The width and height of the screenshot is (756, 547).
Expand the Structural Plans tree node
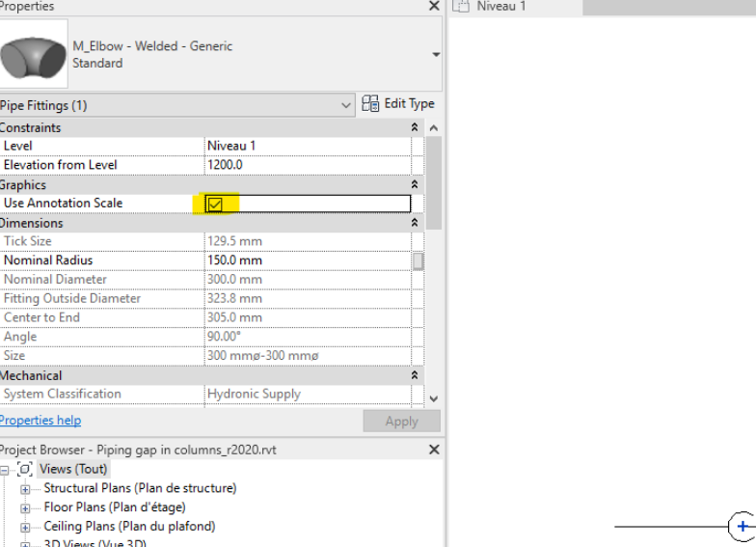[25, 488]
